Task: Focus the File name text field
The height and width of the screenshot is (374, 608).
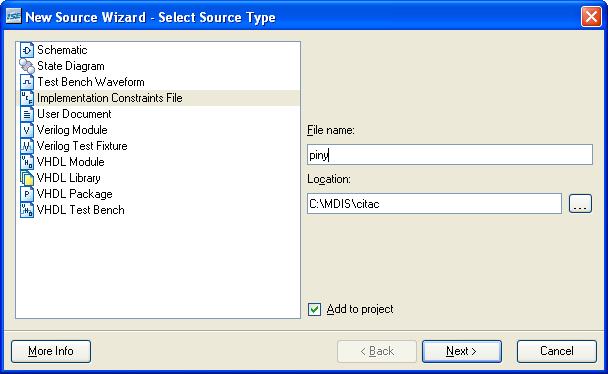Action: point(450,155)
